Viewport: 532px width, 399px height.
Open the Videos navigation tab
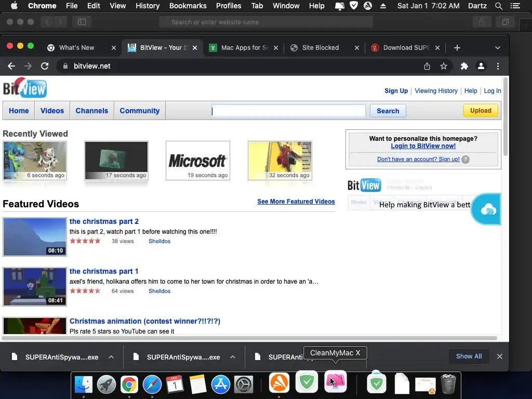(x=52, y=111)
